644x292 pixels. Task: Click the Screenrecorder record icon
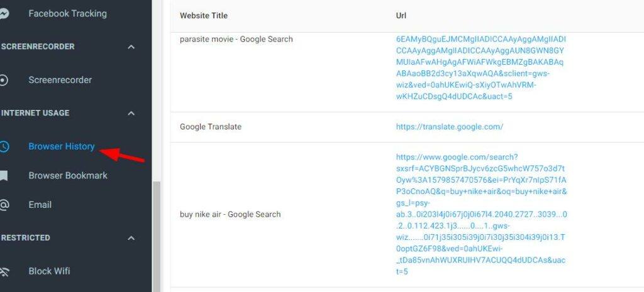(3, 80)
